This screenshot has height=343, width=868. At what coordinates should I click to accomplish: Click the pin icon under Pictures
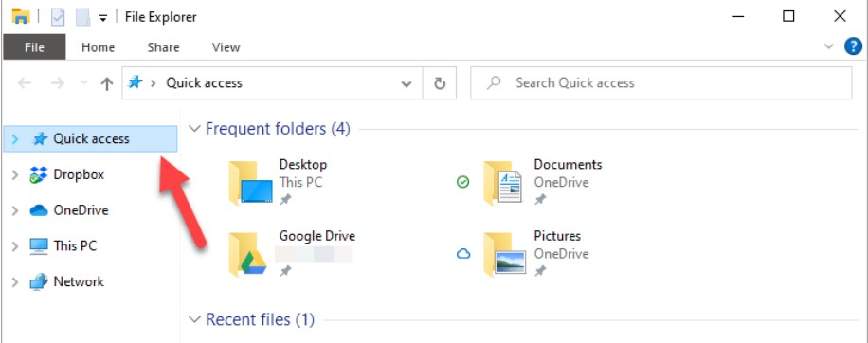540,271
